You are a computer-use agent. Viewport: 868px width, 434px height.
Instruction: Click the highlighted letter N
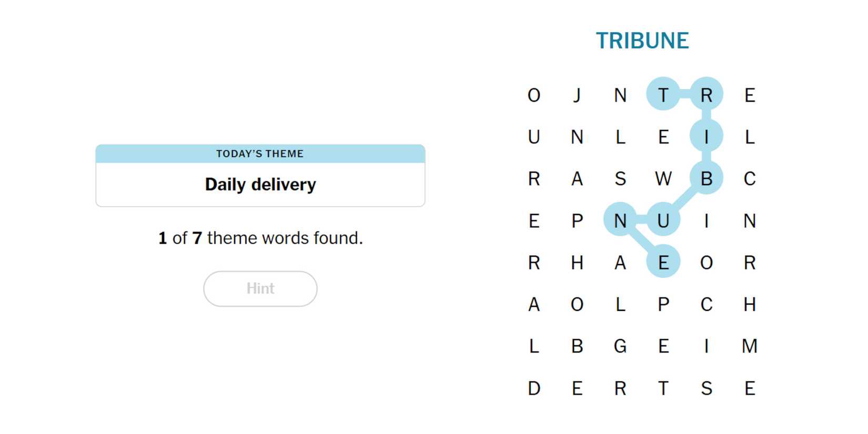620,220
